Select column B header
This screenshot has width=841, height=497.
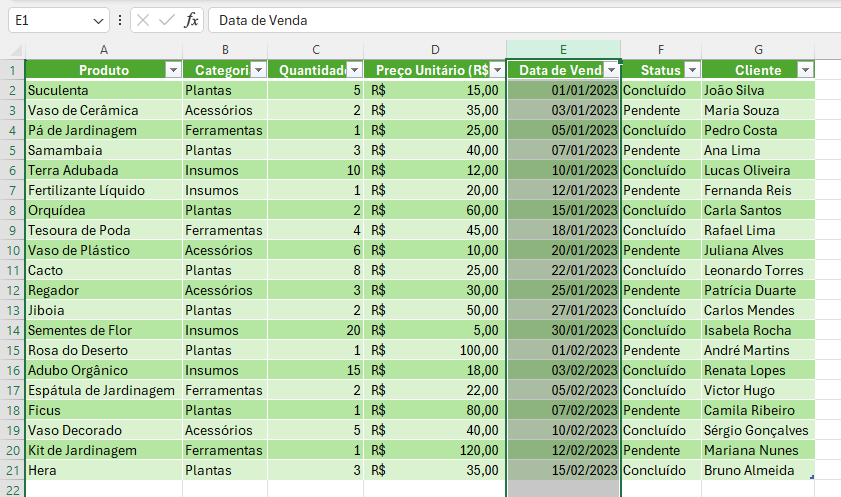click(225, 50)
